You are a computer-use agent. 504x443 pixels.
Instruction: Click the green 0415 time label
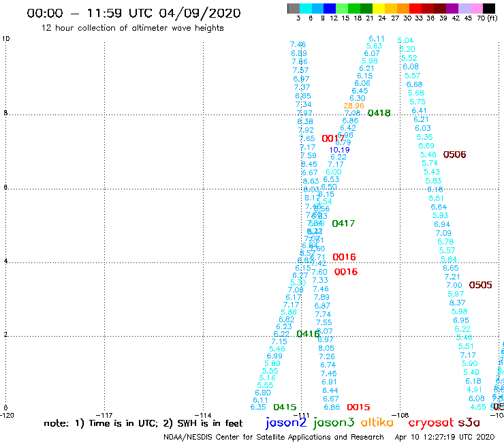coord(285,408)
